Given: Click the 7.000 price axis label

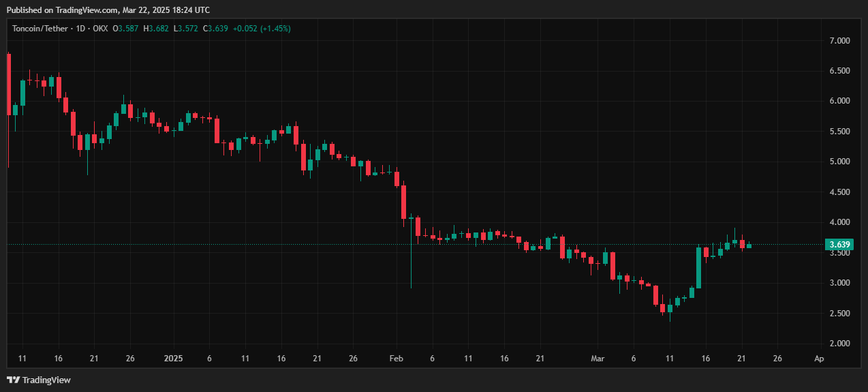Looking at the screenshot, I should [x=839, y=41].
